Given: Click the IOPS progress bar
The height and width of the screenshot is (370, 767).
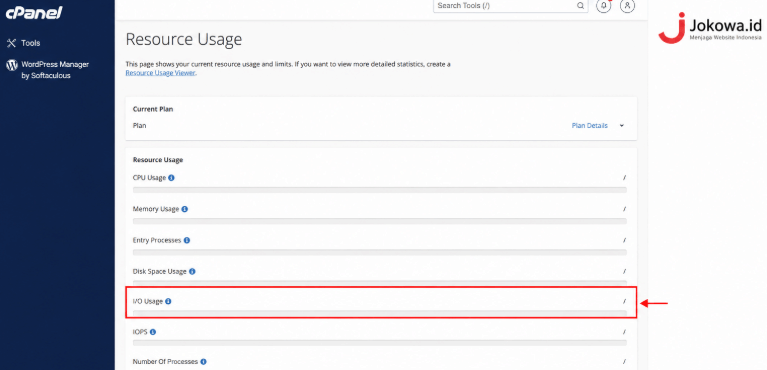Looking at the screenshot, I should click(x=380, y=343).
